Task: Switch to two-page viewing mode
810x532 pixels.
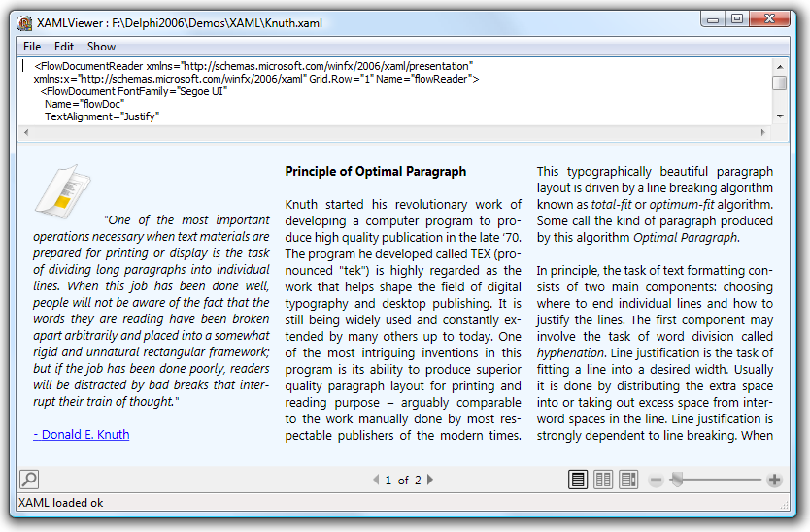Action: click(x=603, y=480)
